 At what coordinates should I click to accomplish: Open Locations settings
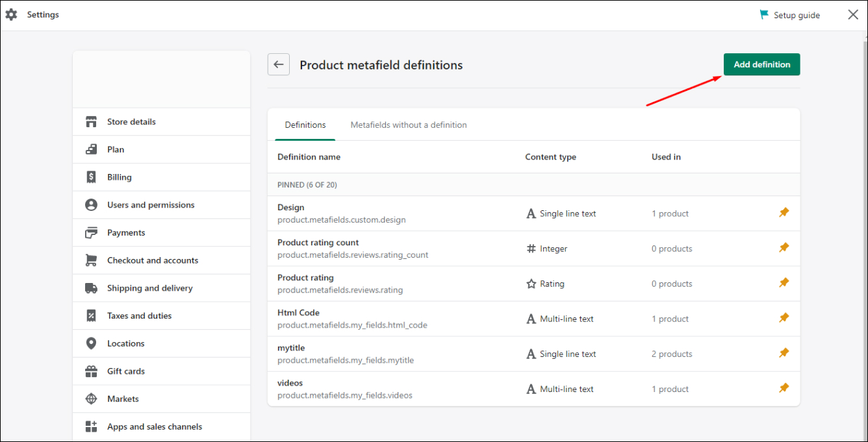161,343
